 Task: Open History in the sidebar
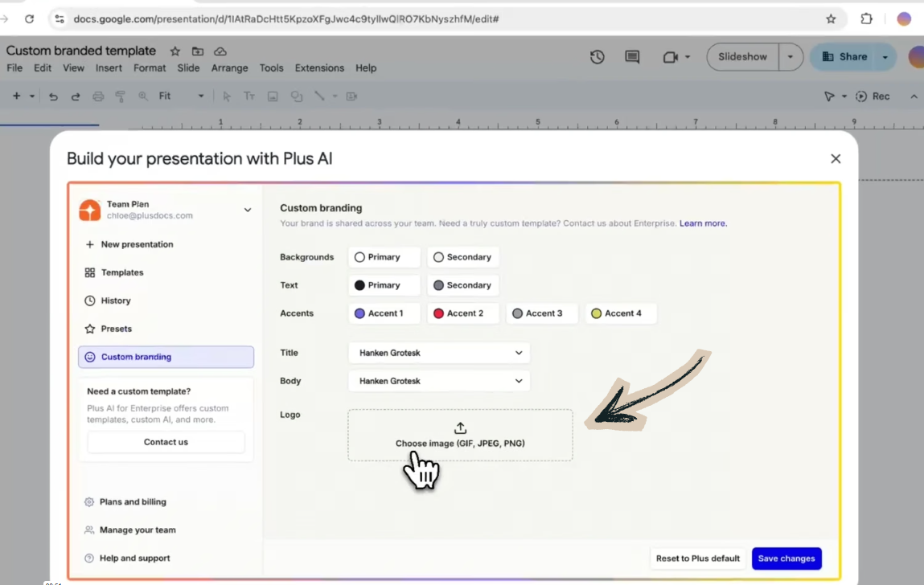coord(166,301)
